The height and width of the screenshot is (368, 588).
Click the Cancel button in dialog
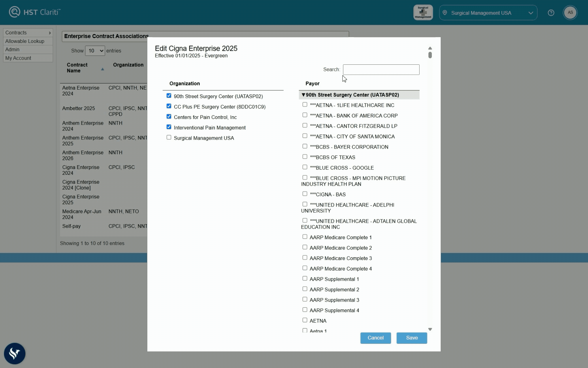click(x=376, y=338)
